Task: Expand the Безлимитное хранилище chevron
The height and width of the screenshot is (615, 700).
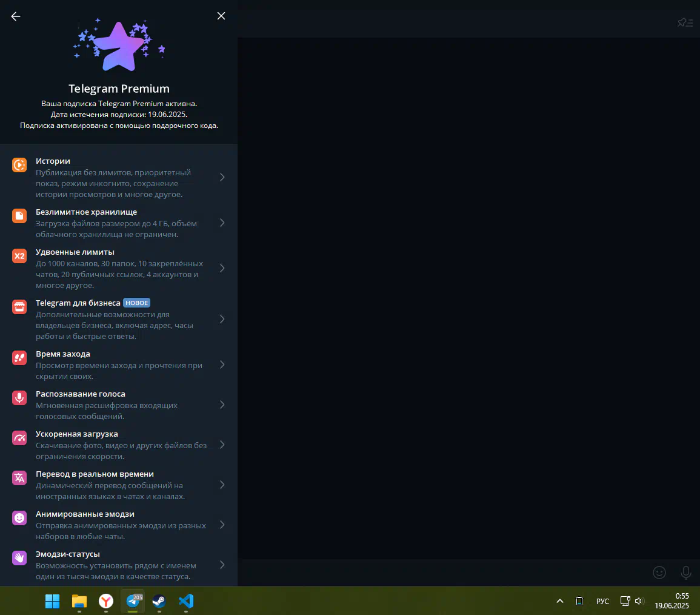Action: click(222, 223)
